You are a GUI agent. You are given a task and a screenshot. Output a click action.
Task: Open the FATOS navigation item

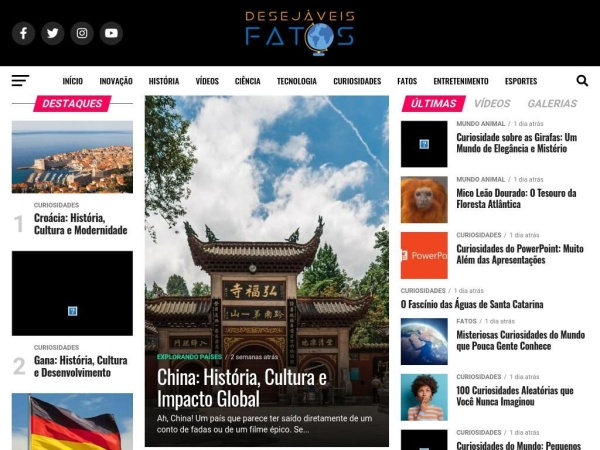pos(407,81)
